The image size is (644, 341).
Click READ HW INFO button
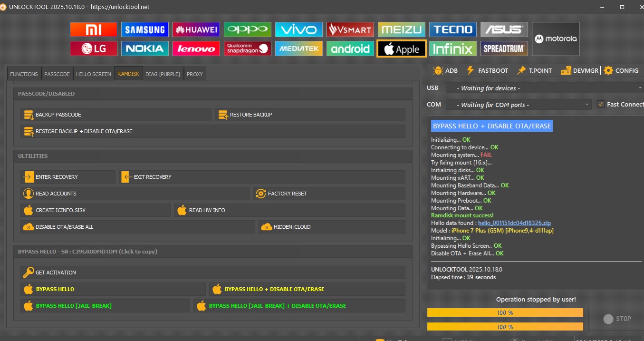pos(289,210)
